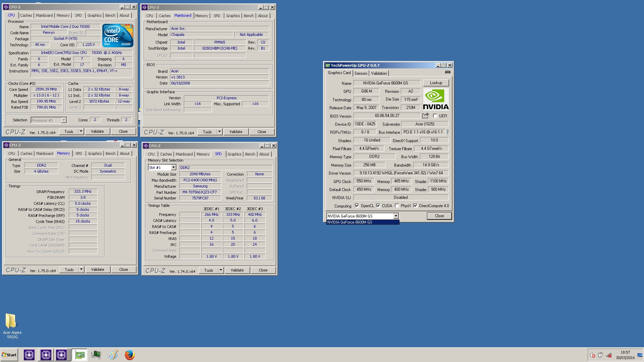Viewport: 644px width, 362px height.
Task: Toggle the DirectCompute 4.0 checkbox
Action: coord(415,206)
